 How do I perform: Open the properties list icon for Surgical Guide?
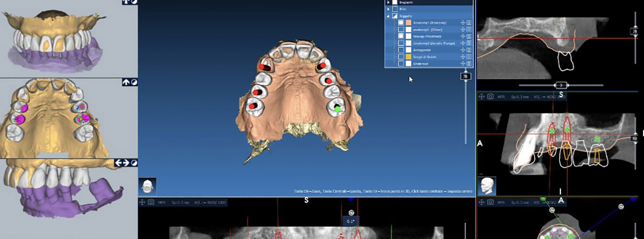pos(469,56)
